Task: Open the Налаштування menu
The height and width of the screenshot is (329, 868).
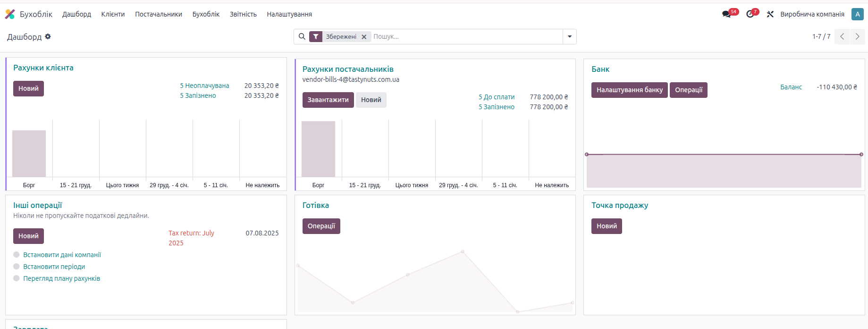Action: click(x=289, y=14)
